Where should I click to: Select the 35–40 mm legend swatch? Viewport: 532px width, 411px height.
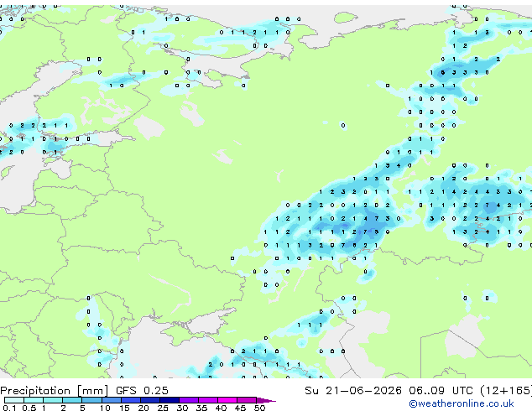point(208,400)
